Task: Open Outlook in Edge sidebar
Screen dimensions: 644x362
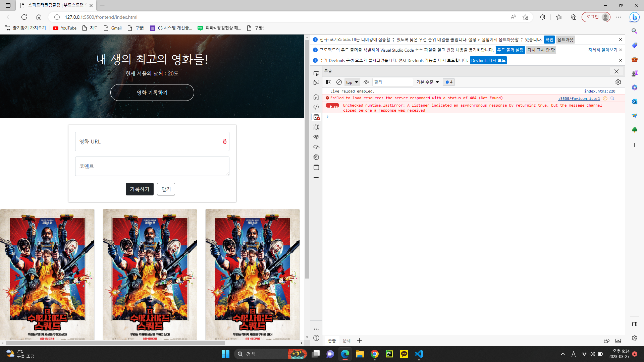Action: click(x=634, y=101)
